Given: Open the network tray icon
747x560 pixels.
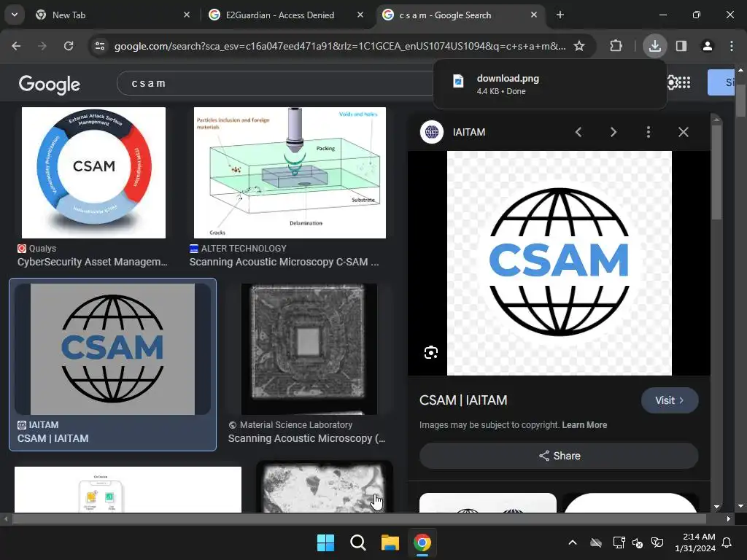Looking at the screenshot, I should tap(619, 542).
